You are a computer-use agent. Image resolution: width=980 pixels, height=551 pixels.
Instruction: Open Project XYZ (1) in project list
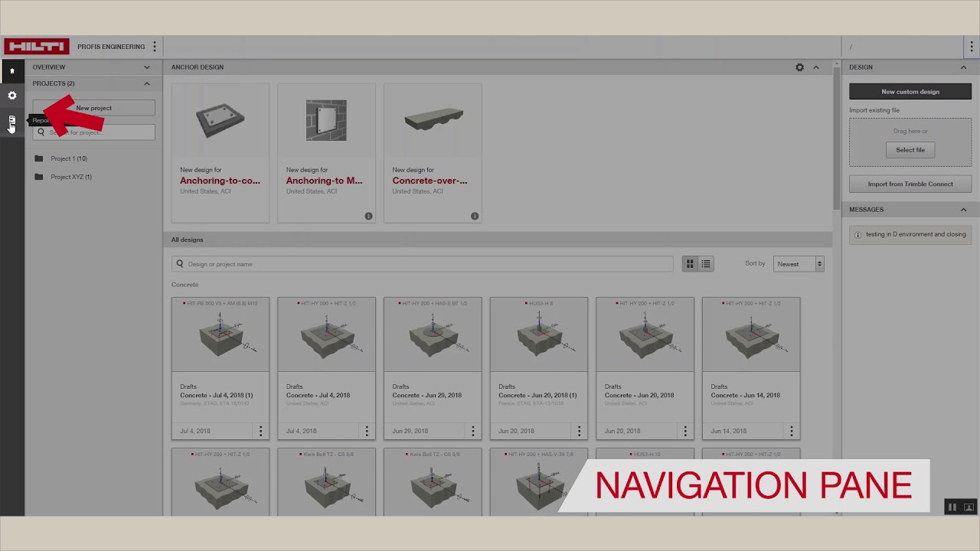tap(70, 177)
